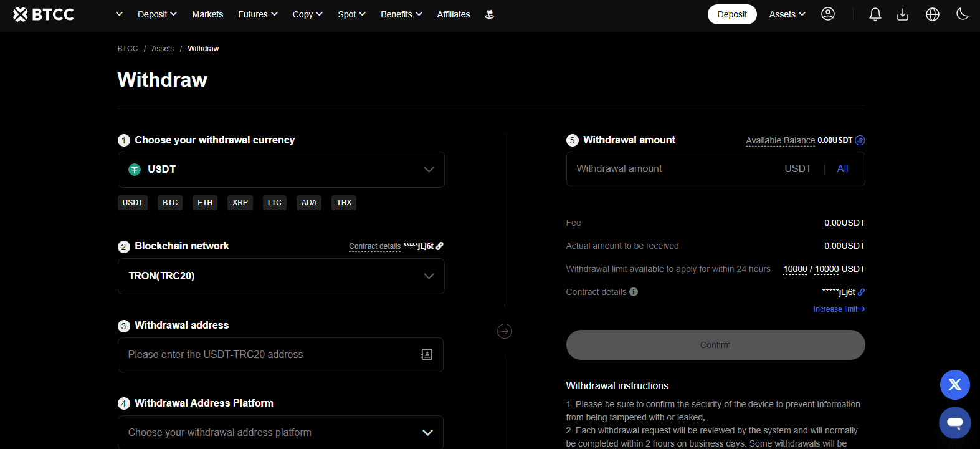Click Assets breadcrumb link

click(163, 49)
